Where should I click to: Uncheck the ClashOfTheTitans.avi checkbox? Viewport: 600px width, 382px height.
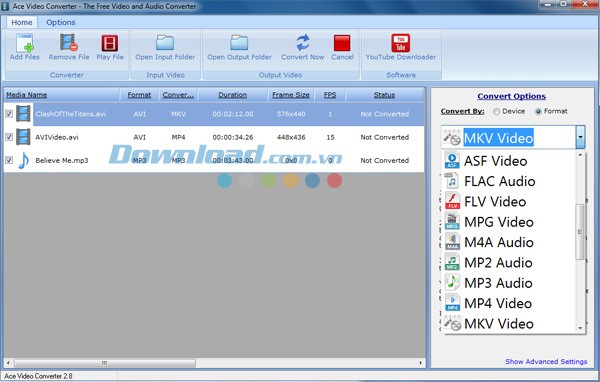9,114
